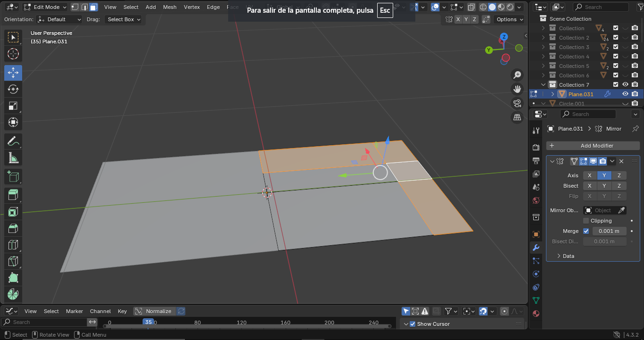Open the Output properties tab
Image resolution: width=644 pixels, height=340 pixels.
click(x=536, y=161)
